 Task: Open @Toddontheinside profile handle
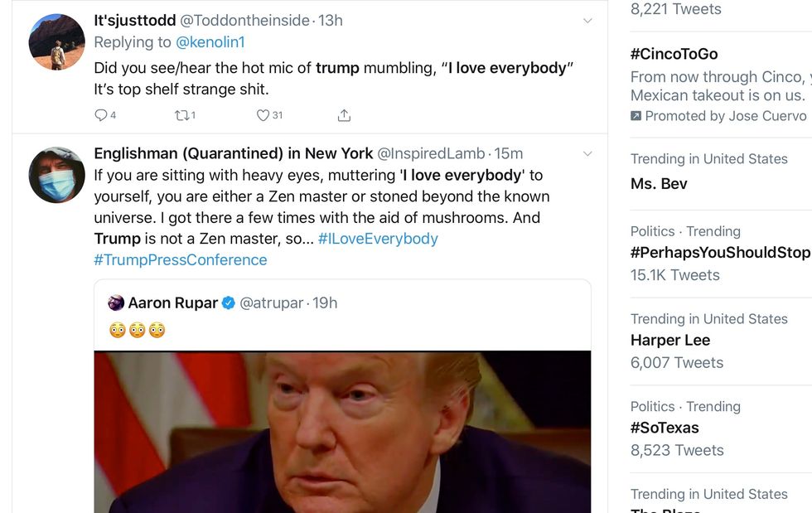(244, 21)
